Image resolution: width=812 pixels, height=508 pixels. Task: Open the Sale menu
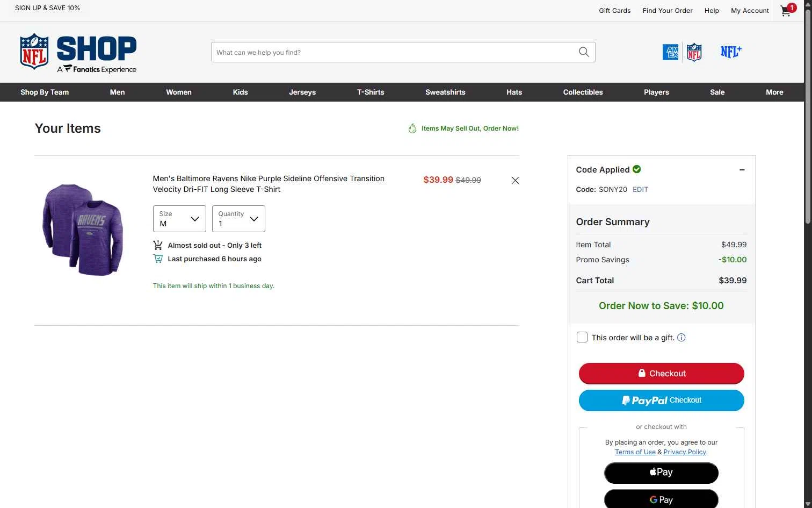pos(717,92)
